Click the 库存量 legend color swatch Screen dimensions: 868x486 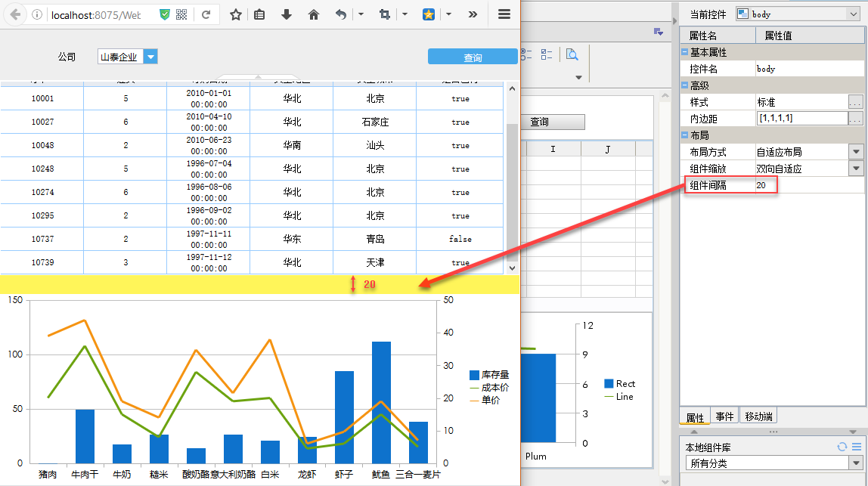click(474, 375)
